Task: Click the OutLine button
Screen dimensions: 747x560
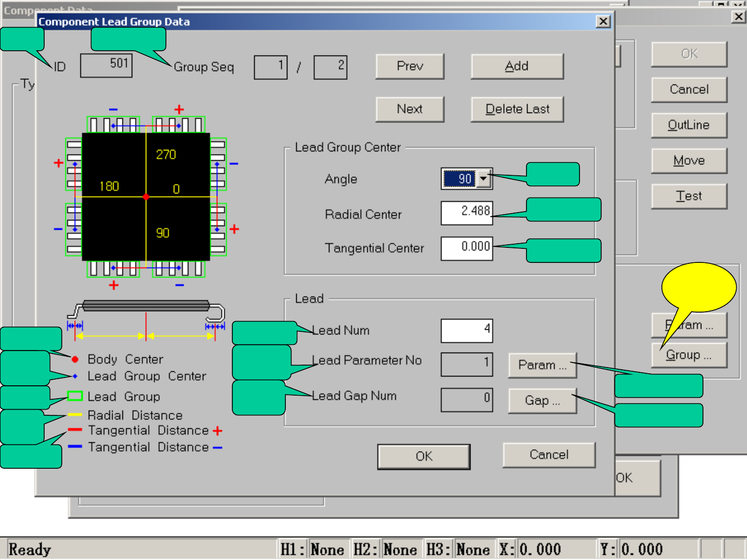Action: pyautogui.click(x=689, y=125)
